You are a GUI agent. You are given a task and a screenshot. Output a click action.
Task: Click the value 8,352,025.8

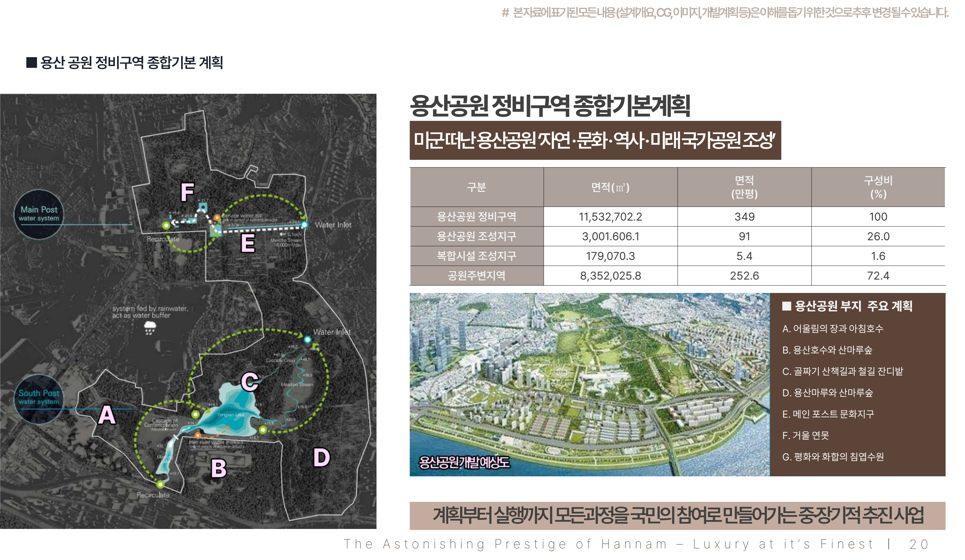tap(610, 276)
